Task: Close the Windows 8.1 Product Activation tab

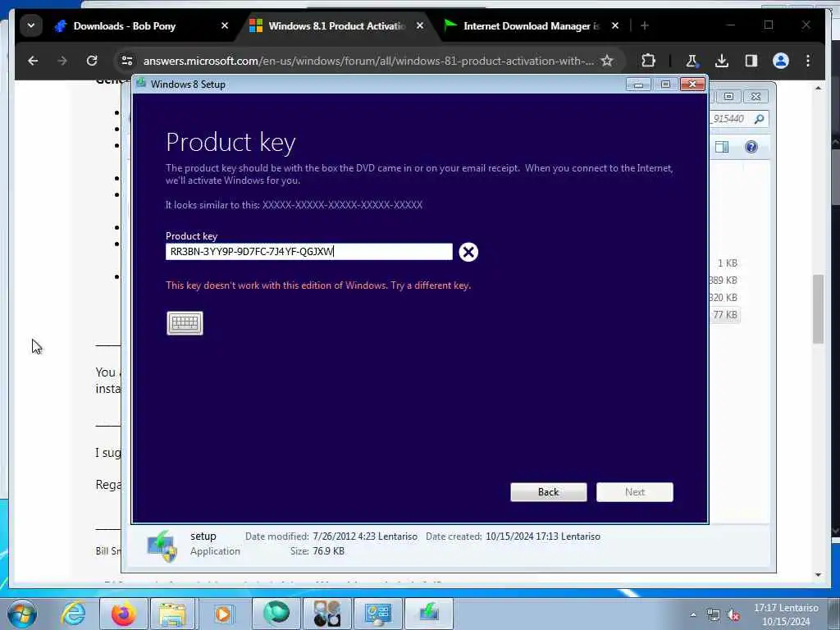Action: coord(419,25)
